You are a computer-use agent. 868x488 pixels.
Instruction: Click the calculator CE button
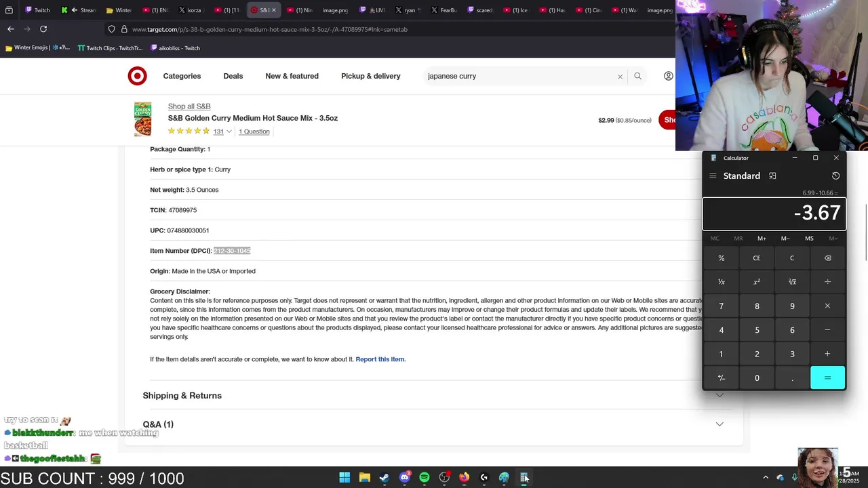pos(757,258)
